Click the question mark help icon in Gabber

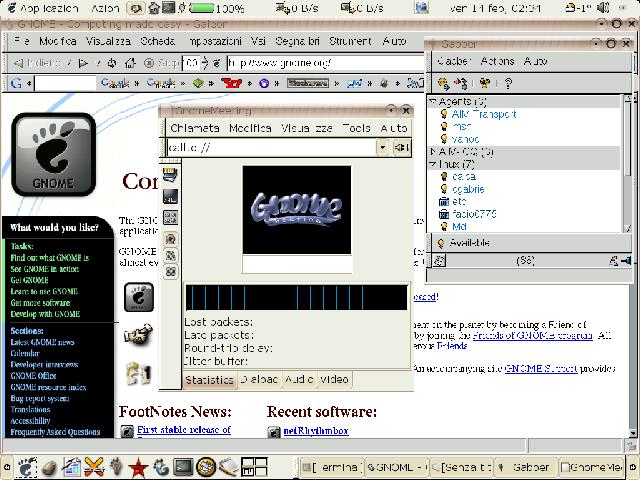(508, 83)
